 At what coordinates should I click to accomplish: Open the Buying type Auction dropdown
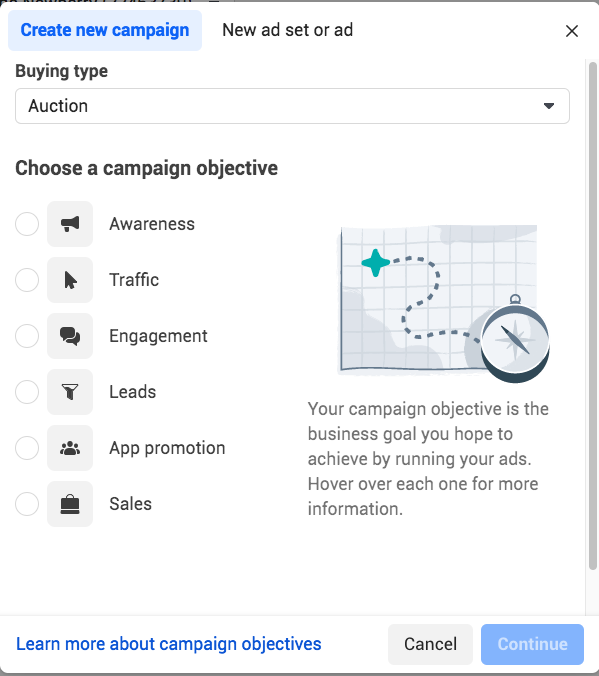coord(292,106)
